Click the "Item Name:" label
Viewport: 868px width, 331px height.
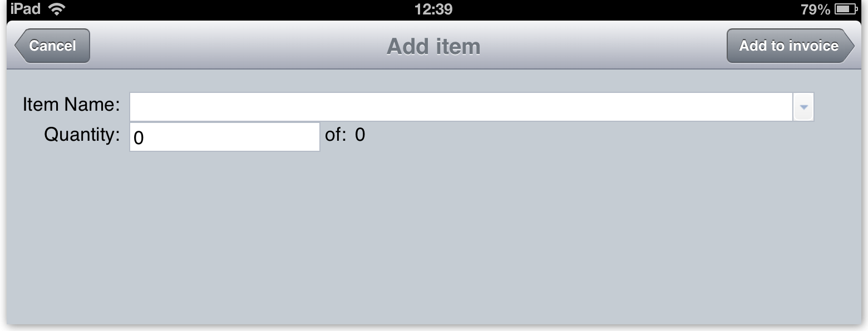71,105
